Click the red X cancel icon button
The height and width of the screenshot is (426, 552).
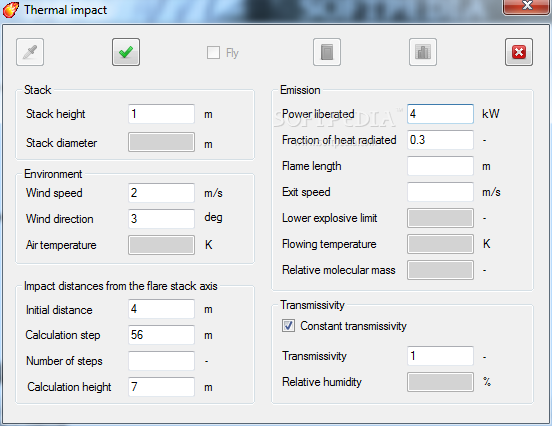[x=519, y=52]
